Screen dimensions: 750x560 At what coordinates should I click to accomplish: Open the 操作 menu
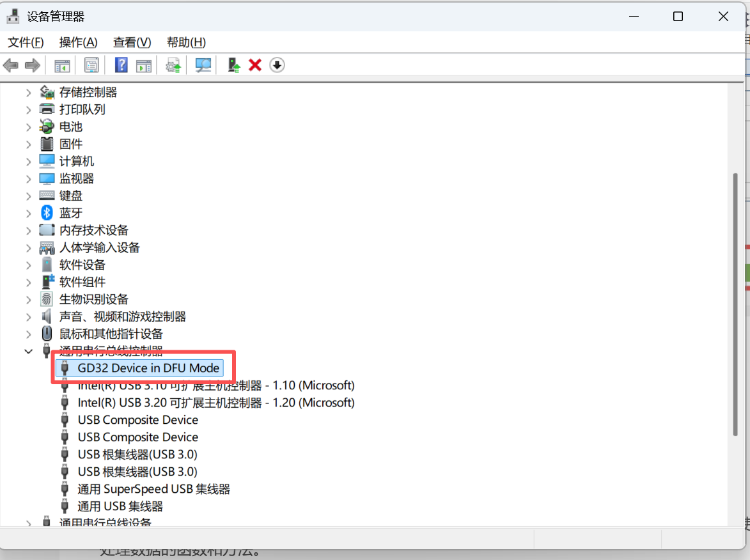pos(78,42)
